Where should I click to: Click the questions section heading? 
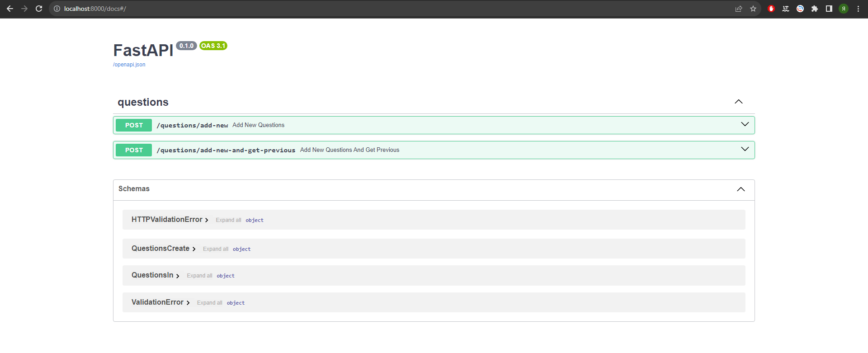click(x=143, y=102)
